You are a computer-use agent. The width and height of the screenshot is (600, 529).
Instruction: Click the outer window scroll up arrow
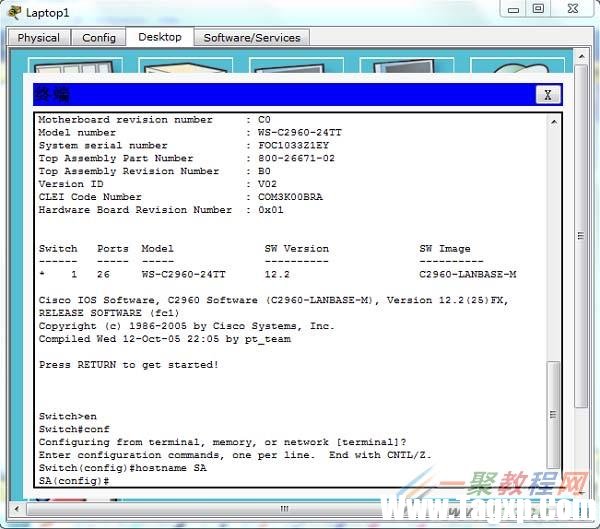(581, 57)
